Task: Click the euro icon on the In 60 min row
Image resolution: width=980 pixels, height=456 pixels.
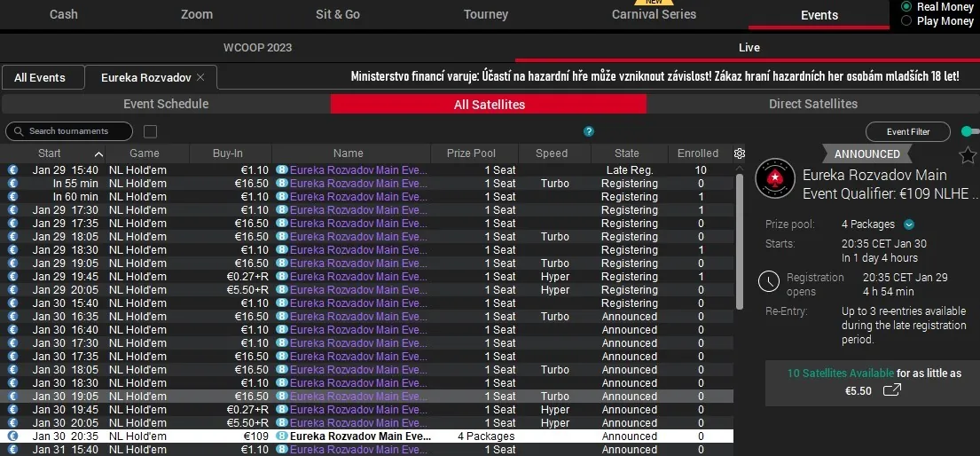Action: coord(12,196)
